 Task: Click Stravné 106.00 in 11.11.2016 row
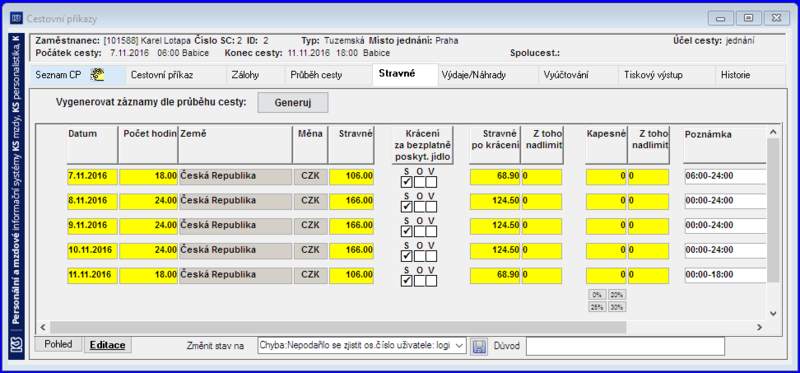tap(352, 275)
